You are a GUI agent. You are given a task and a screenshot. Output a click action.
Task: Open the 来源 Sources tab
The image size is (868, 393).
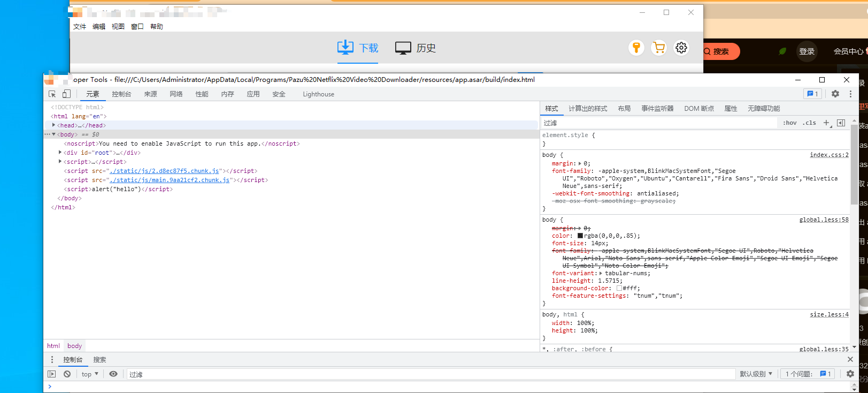pos(150,94)
